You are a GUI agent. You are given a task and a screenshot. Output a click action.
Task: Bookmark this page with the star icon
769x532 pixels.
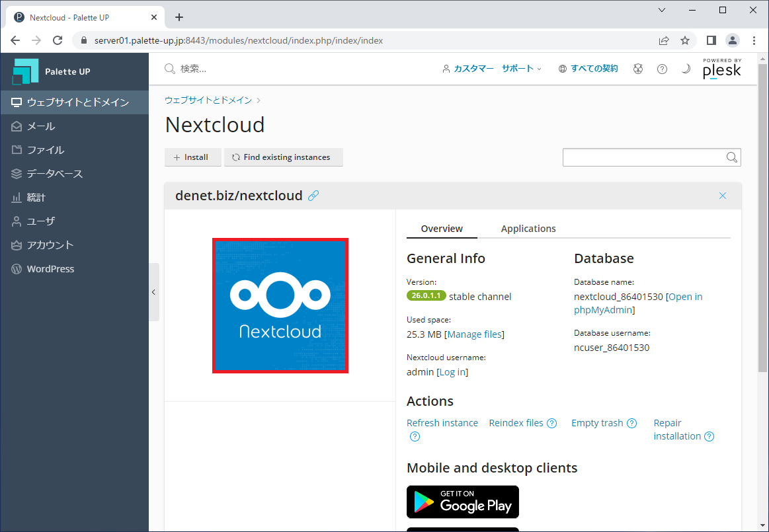point(685,41)
